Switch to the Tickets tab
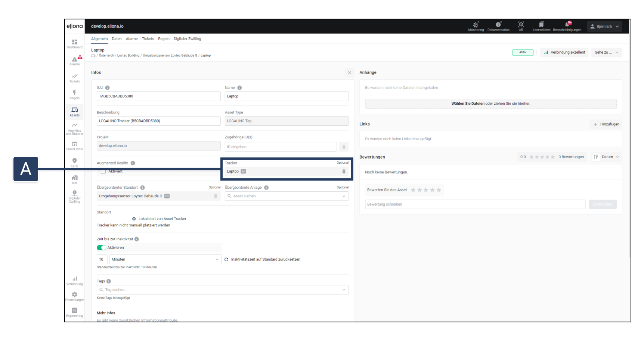644x341 pixels. 148,39
